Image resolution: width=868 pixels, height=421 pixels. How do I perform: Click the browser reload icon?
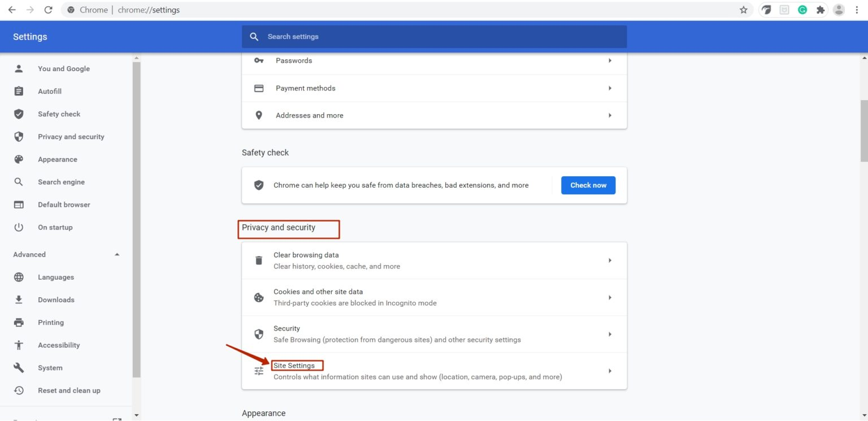point(48,10)
